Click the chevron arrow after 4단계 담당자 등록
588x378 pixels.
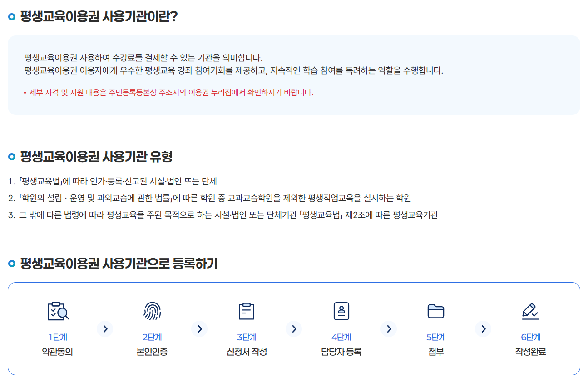(389, 329)
